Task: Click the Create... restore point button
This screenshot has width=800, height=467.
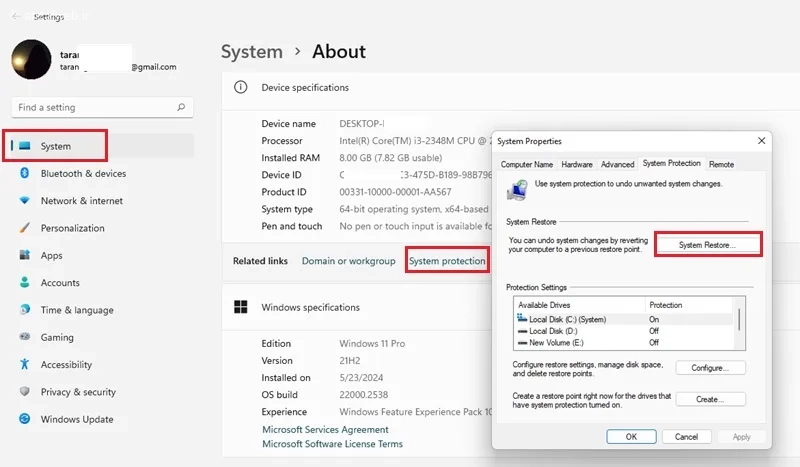Action: (x=710, y=399)
